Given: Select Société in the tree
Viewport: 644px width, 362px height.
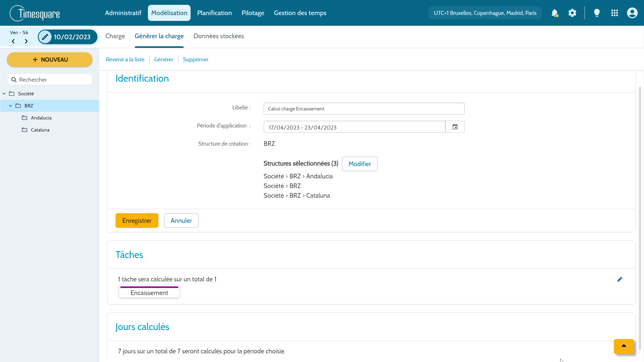Looking at the screenshot, I should click(x=26, y=94).
